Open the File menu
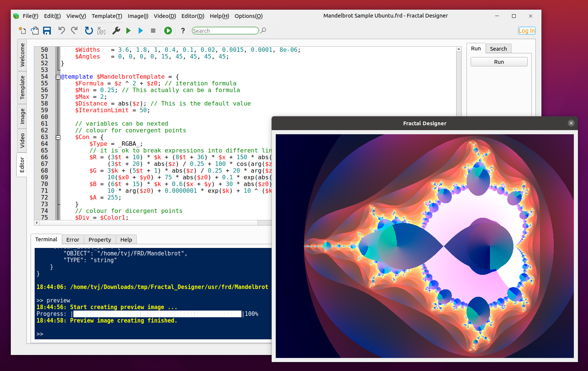 click(x=31, y=16)
